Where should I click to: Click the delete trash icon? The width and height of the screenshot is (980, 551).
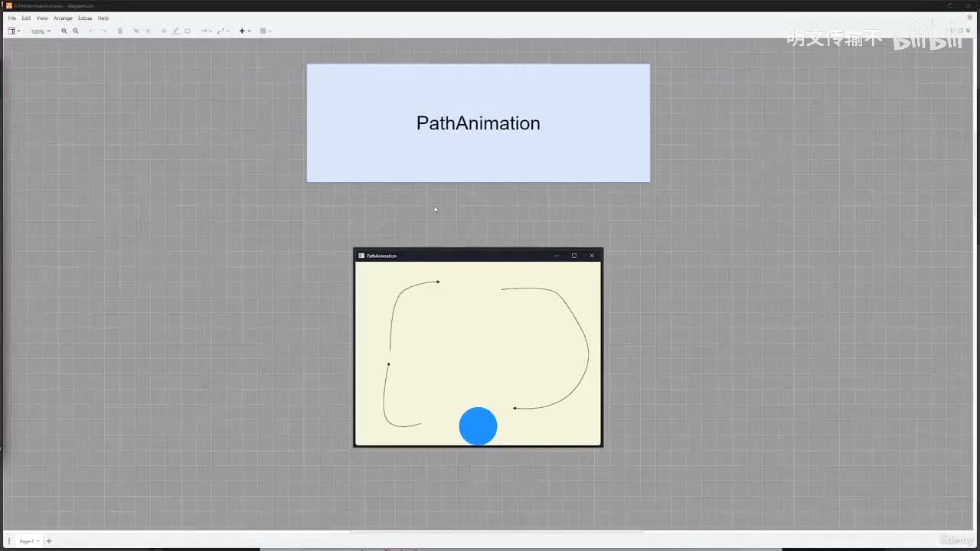click(x=120, y=31)
